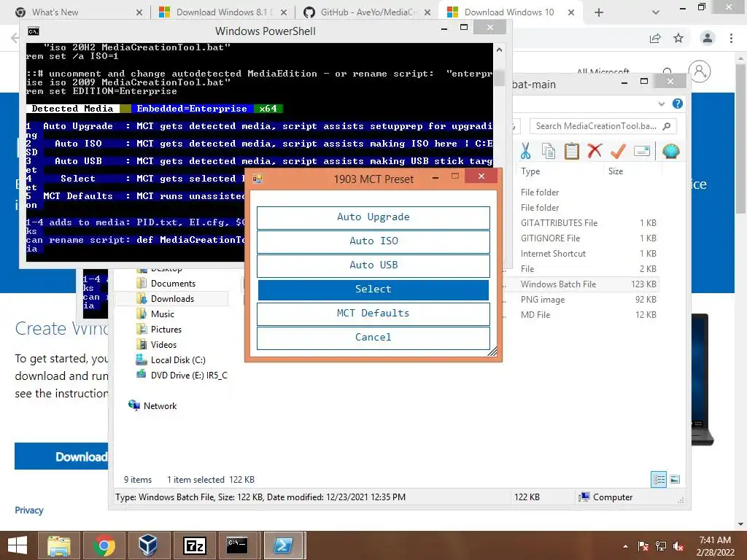Choose Auto USB preset option
The width and height of the screenshot is (747, 560).
pos(373,265)
